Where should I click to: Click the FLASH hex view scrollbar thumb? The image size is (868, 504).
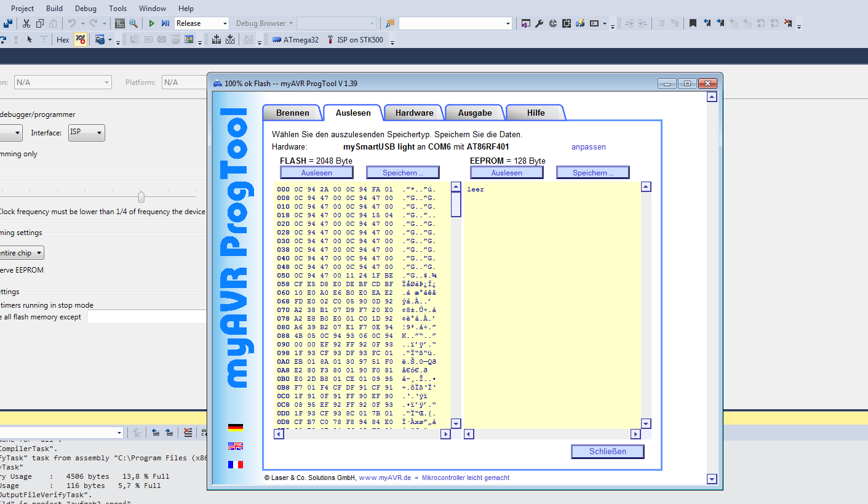[456, 204]
